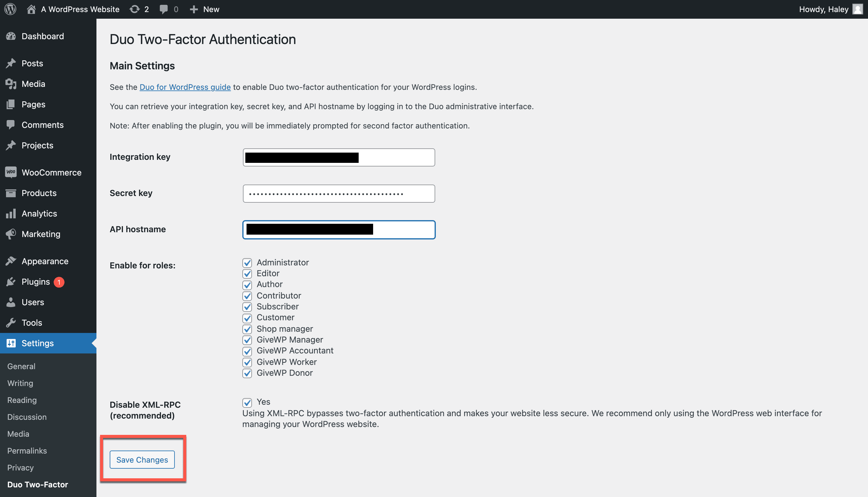Toggle the Disable XML-RPC Yes checkbox
The height and width of the screenshot is (497, 868).
247,402
